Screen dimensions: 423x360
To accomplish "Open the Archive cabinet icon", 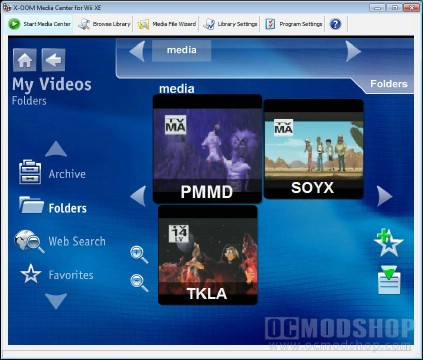I will click(30, 172).
